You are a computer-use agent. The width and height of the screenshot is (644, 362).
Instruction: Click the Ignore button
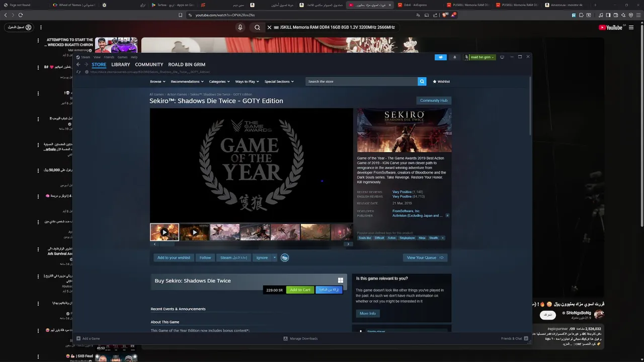(x=262, y=257)
